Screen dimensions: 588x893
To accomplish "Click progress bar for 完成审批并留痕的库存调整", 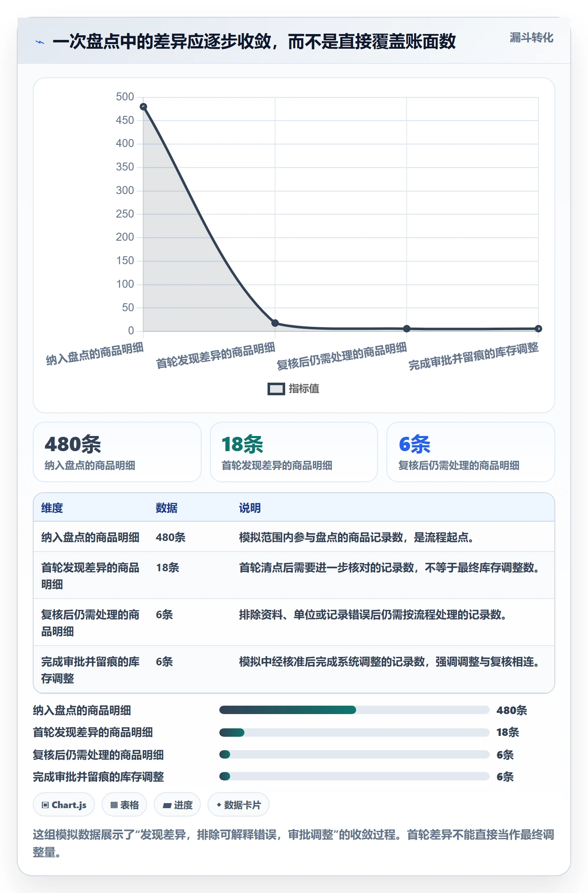I will pos(354,776).
